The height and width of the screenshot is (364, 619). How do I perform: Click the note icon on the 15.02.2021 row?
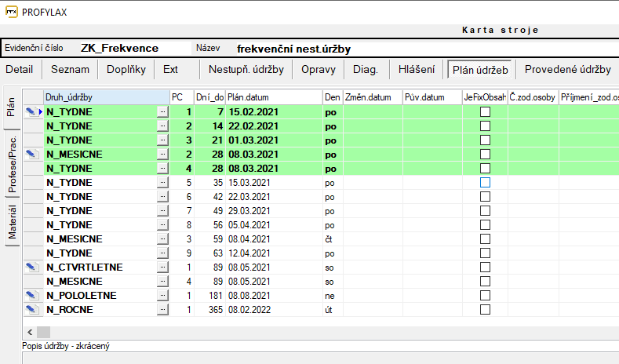coord(31,112)
